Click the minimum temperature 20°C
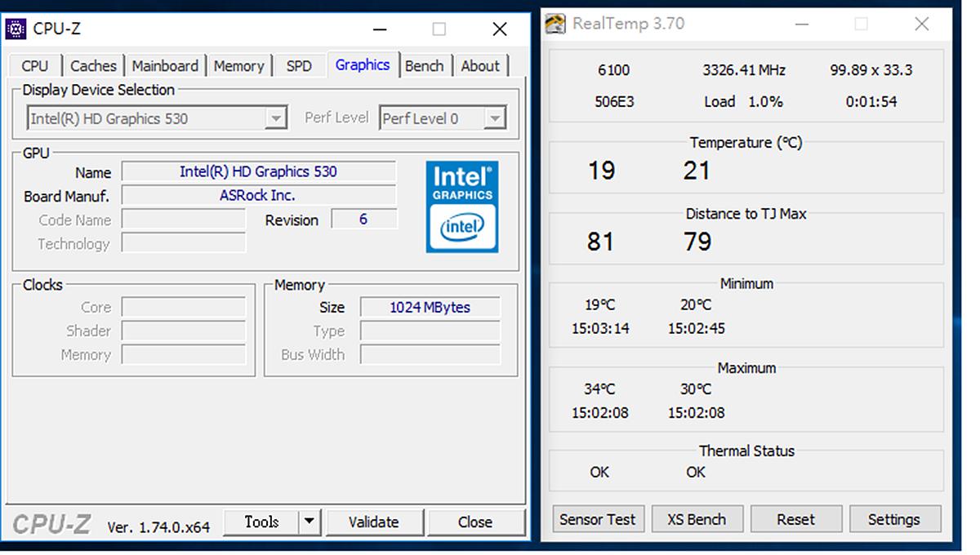 tap(696, 305)
